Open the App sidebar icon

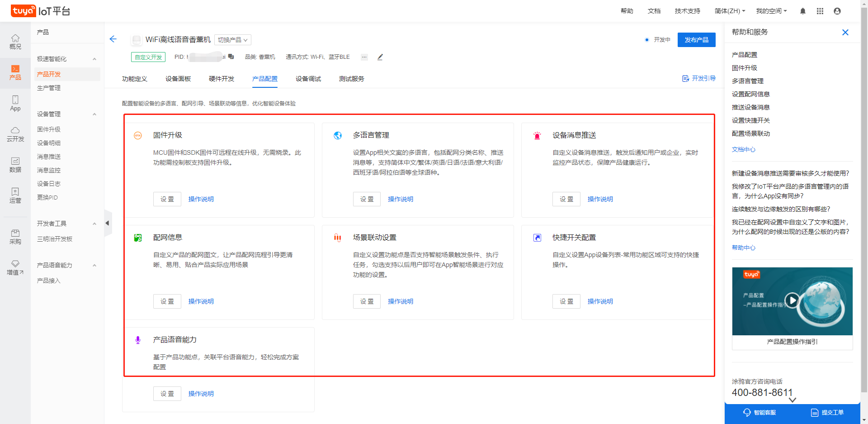15,103
